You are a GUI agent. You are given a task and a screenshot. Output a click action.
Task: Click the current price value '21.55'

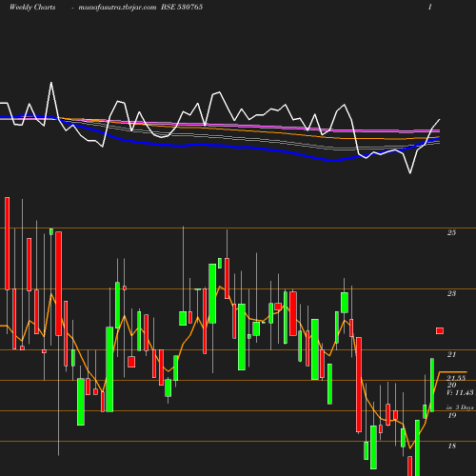click(x=456, y=378)
